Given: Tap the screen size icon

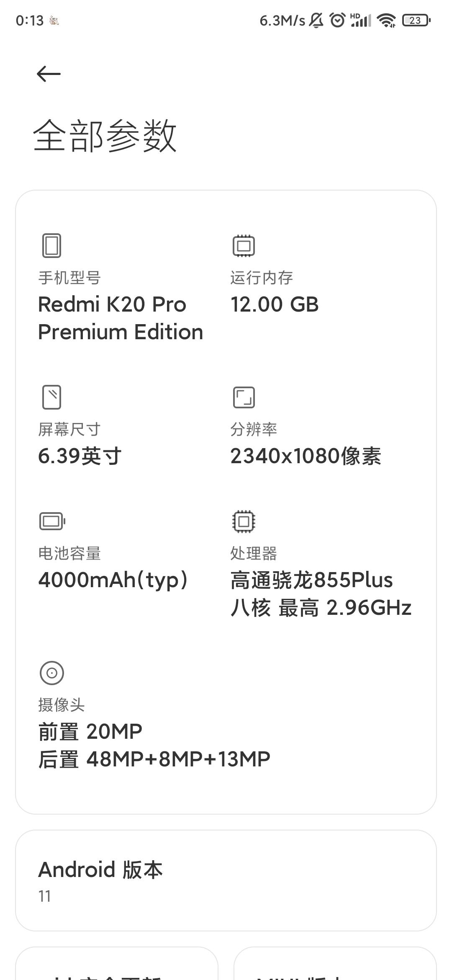Looking at the screenshot, I should pos(51,397).
